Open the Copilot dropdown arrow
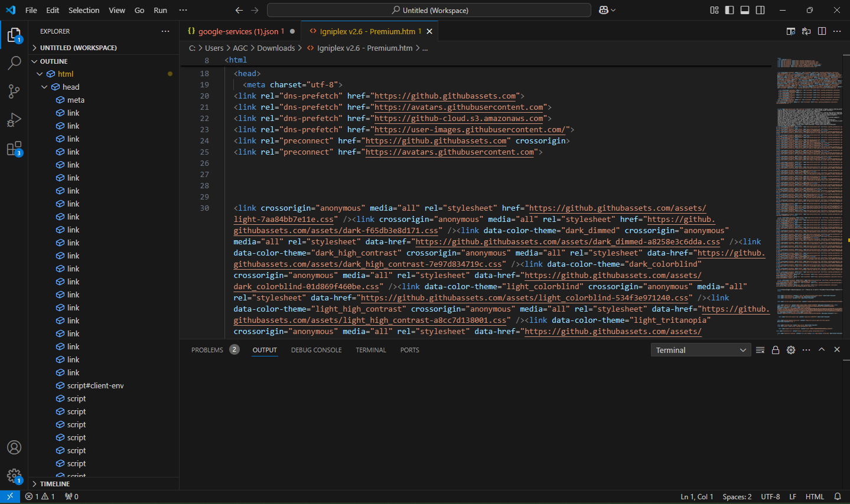Screen dimensions: 850x504 tap(613, 10)
